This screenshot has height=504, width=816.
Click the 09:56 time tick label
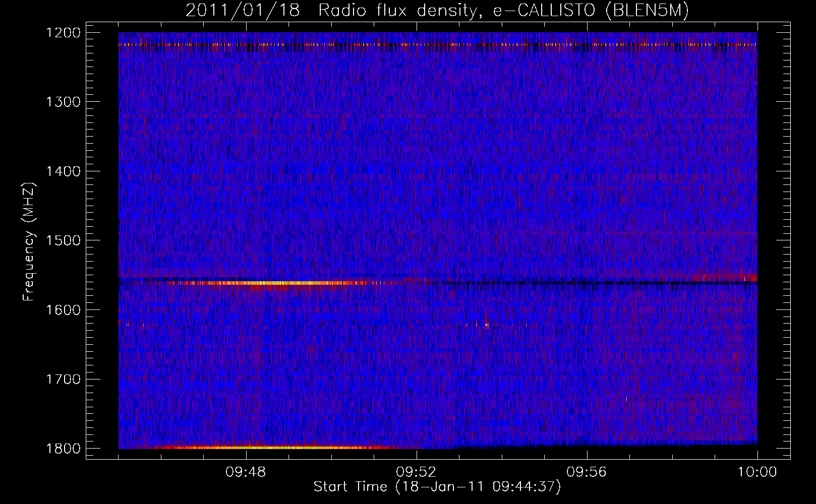click(587, 472)
